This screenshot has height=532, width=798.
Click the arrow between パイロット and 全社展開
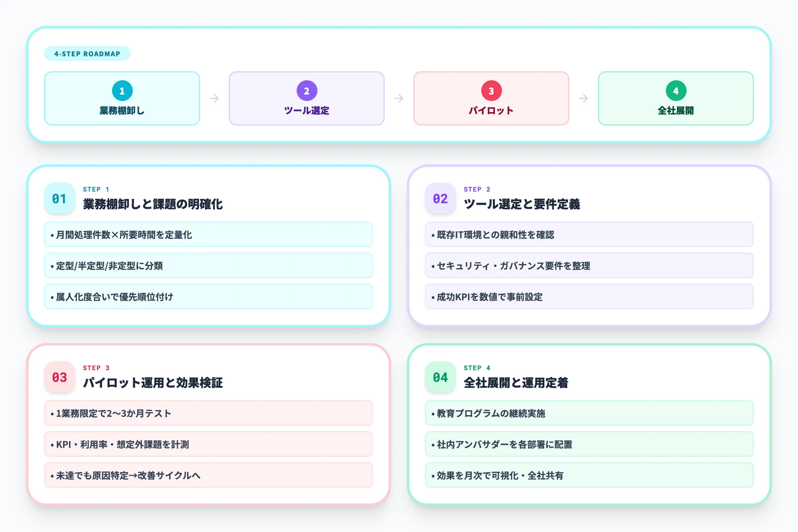pyautogui.click(x=583, y=98)
